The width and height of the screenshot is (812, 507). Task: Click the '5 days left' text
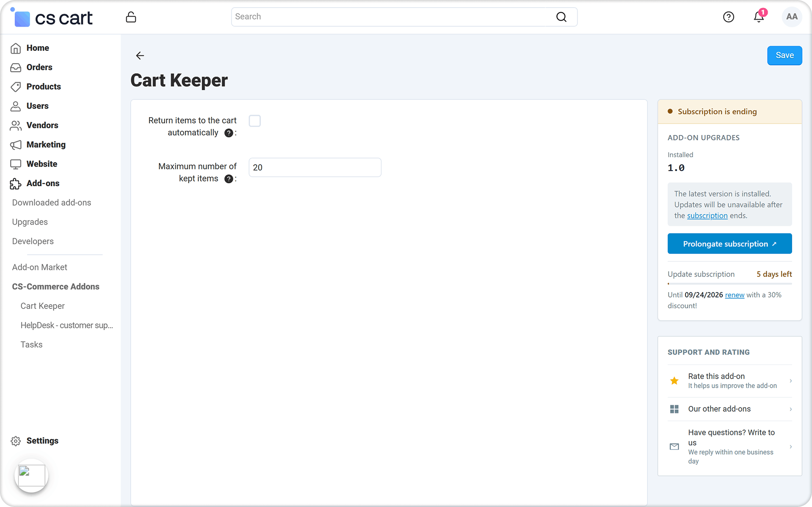pyautogui.click(x=774, y=274)
